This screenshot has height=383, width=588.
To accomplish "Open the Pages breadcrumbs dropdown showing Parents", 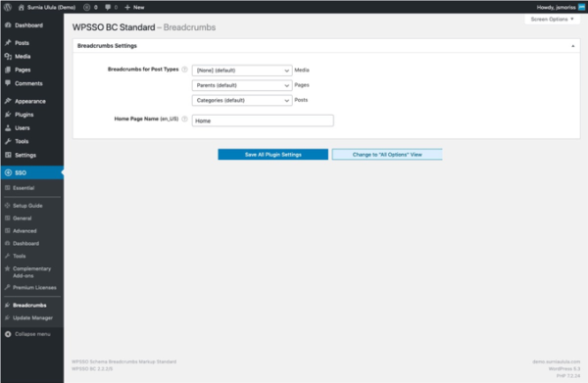I will coord(242,85).
